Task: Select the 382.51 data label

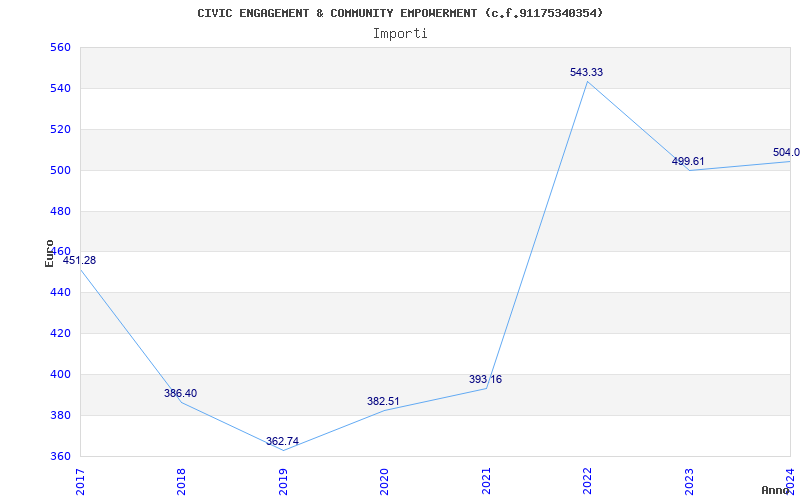Action: (x=383, y=402)
